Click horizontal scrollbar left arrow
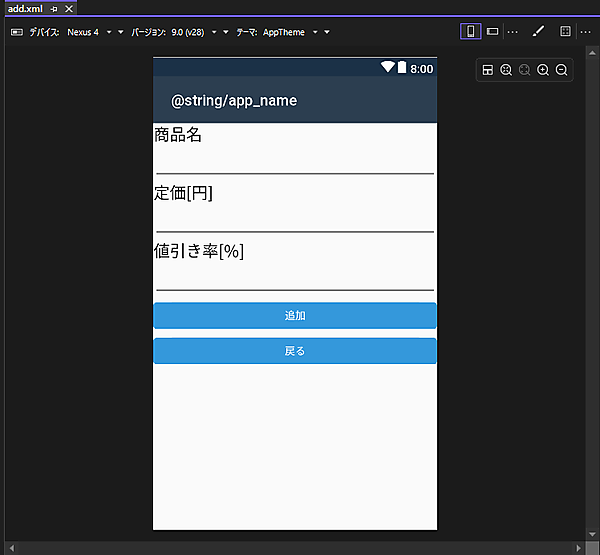 pos(12,548)
